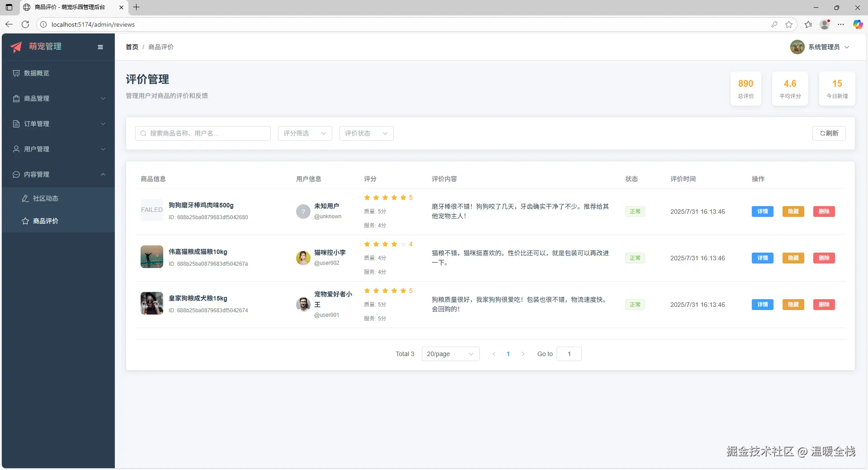Expand 用户管理 submenu
This screenshot has width=868, height=470.
tap(58, 149)
